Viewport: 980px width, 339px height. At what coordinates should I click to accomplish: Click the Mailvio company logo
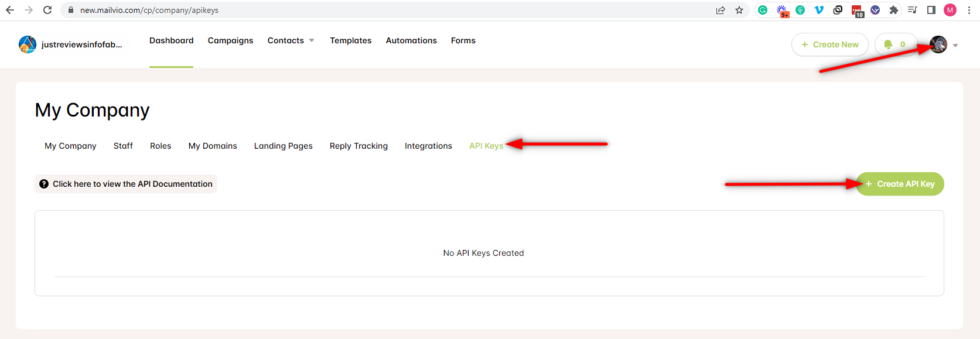click(28, 44)
